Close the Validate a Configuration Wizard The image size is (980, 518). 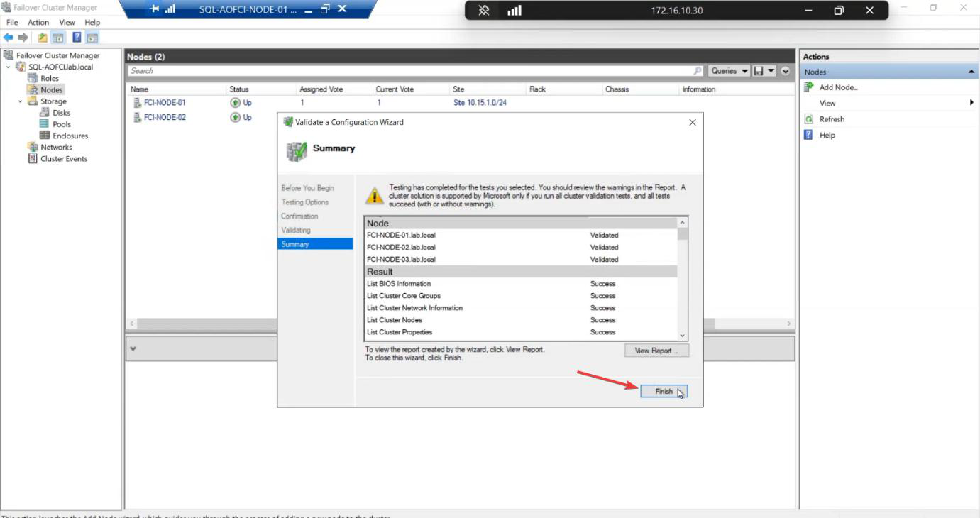pyautogui.click(x=693, y=122)
